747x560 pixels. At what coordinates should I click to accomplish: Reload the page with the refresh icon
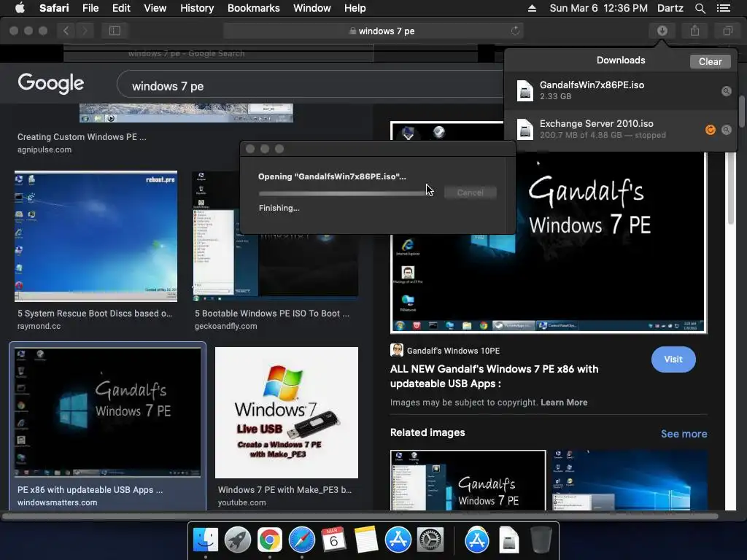tap(515, 31)
